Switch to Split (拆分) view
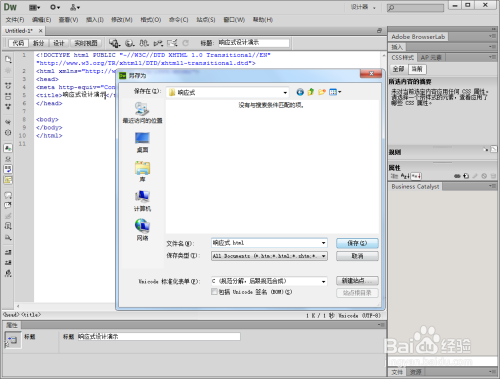 pyautogui.click(x=38, y=43)
